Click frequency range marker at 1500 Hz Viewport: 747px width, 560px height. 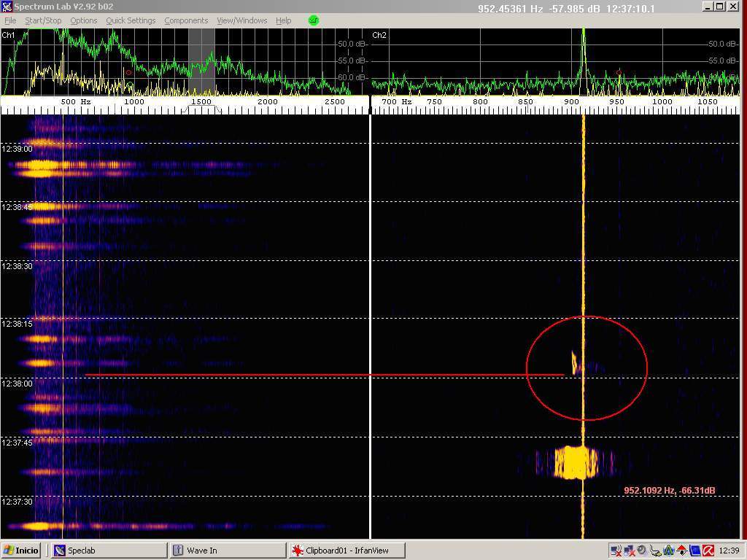click(201, 102)
